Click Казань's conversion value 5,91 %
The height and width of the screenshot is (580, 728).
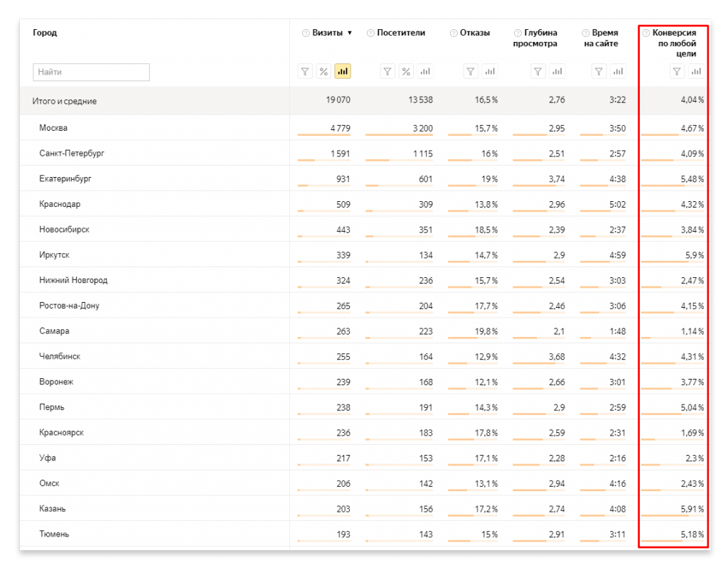pos(692,509)
